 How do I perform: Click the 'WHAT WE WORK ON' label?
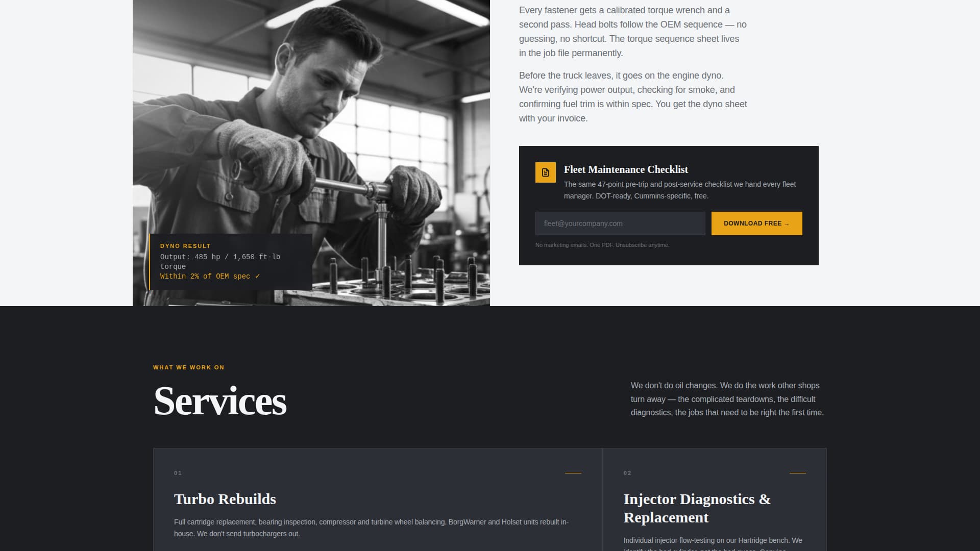click(x=189, y=367)
